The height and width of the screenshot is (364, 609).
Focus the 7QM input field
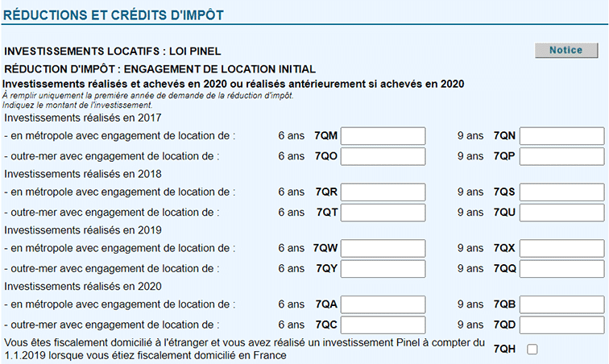pyautogui.click(x=383, y=136)
